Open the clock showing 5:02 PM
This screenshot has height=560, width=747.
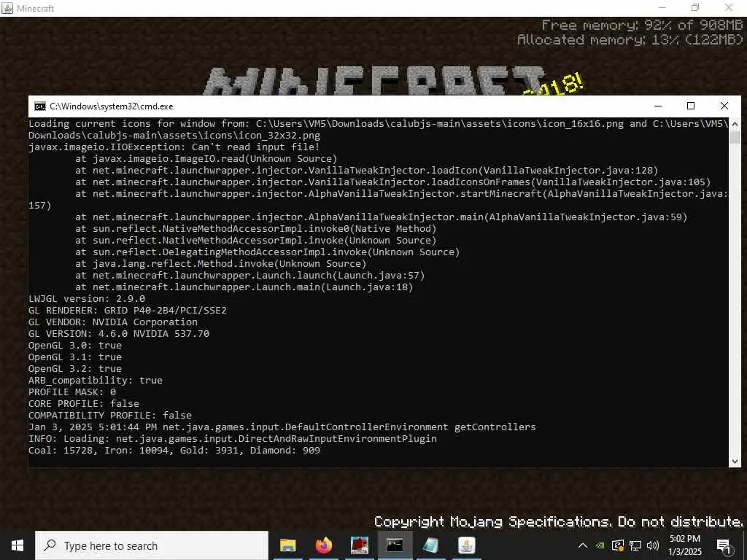coord(685,545)
